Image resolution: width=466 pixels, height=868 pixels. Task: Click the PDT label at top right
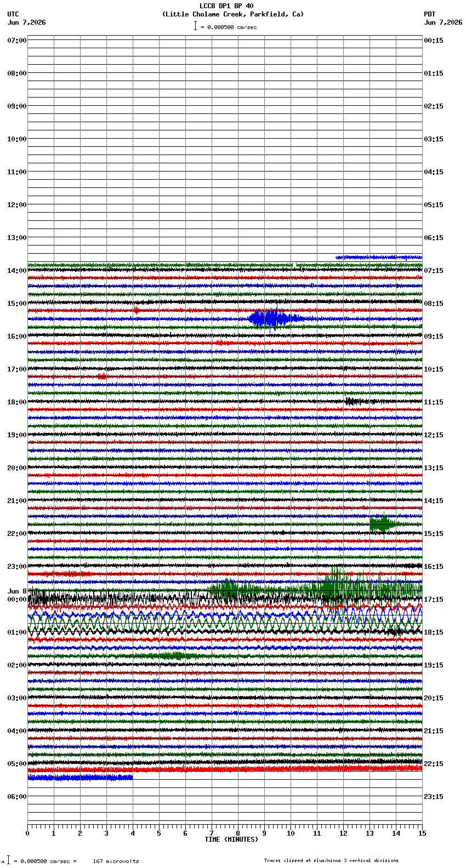point(429,14)
